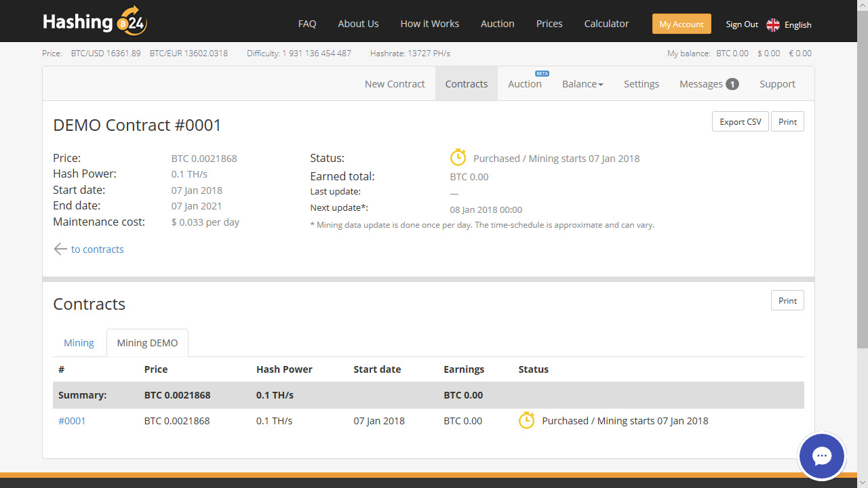Image resolution: width=868 pixels, height=488 pixels.
Task: Click the Hashrate 13727 PH/s text
Action: pyautogui.click(x=410, y=53)
